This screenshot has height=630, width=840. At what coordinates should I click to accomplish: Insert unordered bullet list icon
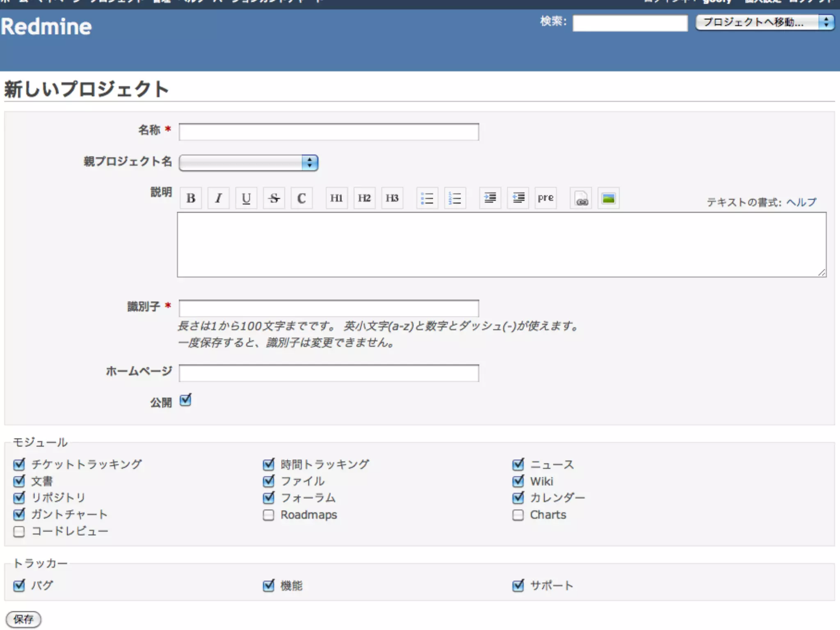coord(427,199)
